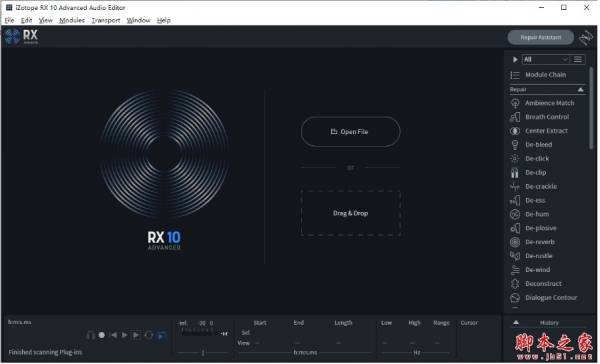Click the Sel row label
The height and width of the screenshot is (364, 600).
(x=246, y=333)
